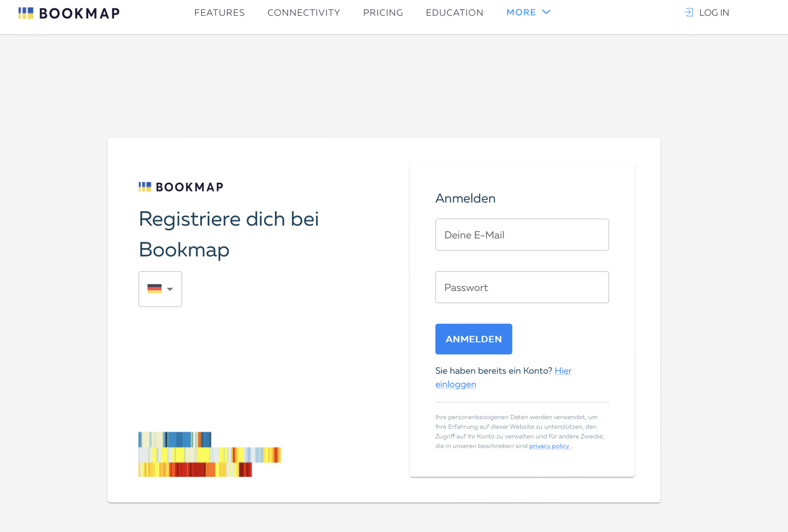Click the Bookmap logo inside the card
The image size is (788, 532).
pyautogui.click(x=181, y=187)
